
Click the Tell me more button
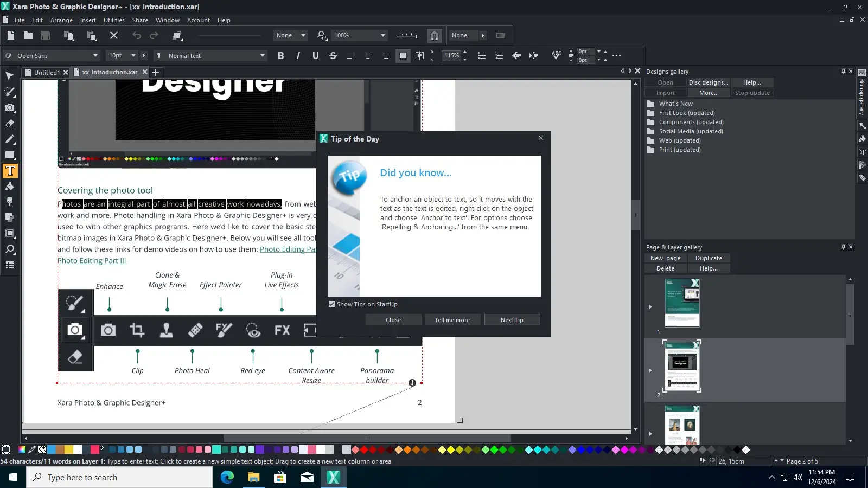452,320
